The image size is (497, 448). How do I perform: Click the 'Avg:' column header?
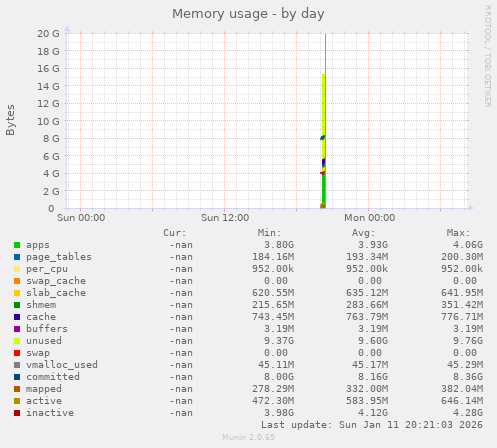[x=364, y=233]
